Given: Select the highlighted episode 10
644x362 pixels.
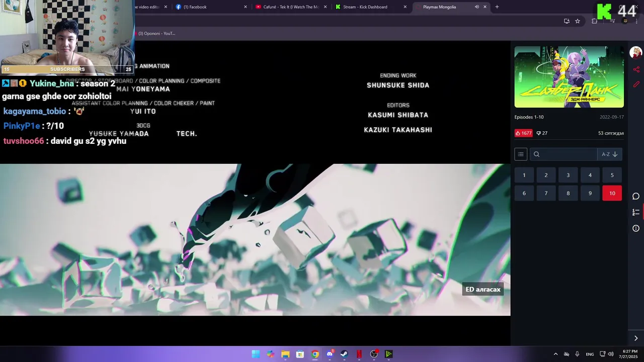Looking at the screenshot, I should (612, 193).
